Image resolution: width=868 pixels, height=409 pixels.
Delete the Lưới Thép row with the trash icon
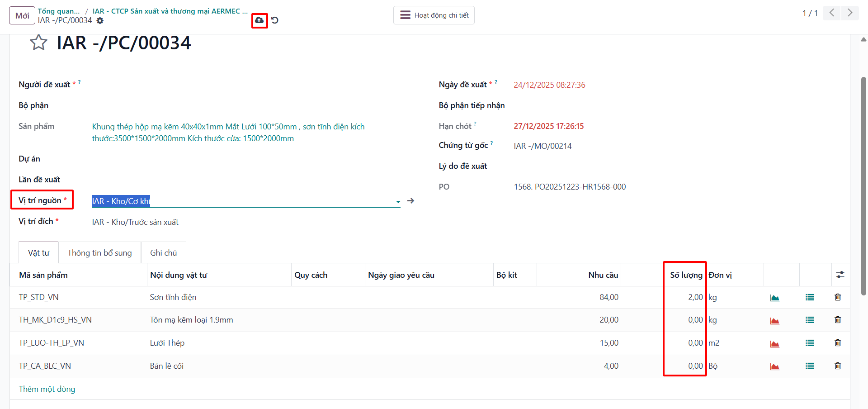[838, 343]
